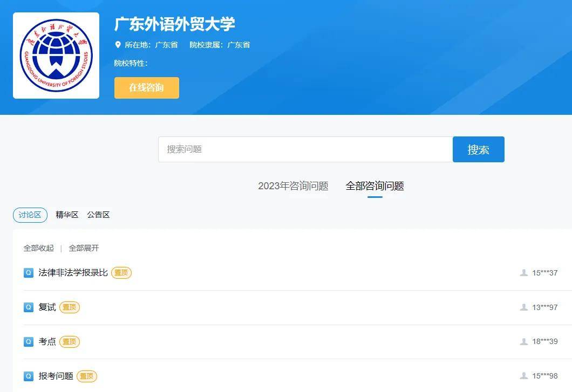Click the 置顶 badge on 复试
Image resolution: width=572 pixels, height=392 pixels.
[x=69, y=307]
